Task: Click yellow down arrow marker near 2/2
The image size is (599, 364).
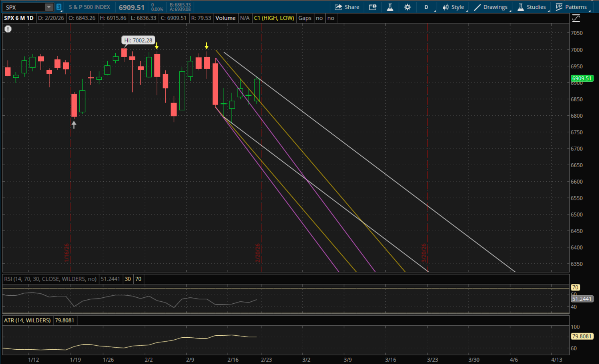Action: click(157, 46)
